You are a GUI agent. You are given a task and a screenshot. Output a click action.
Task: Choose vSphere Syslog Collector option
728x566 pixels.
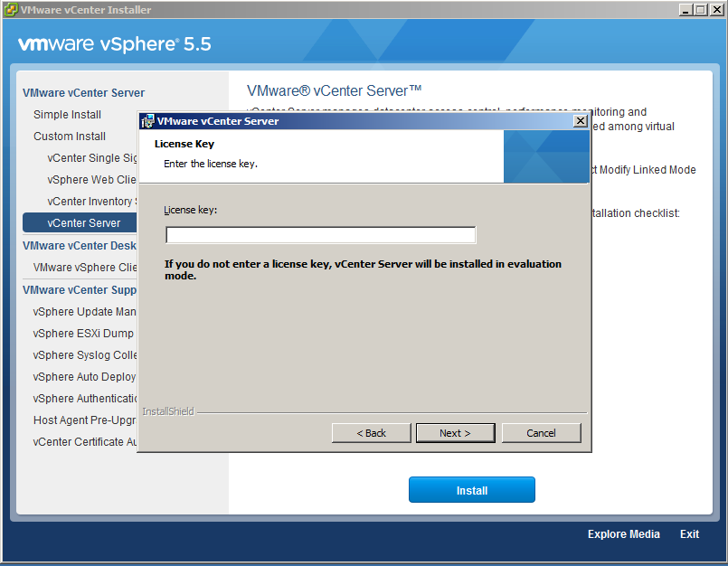[84, 355]
